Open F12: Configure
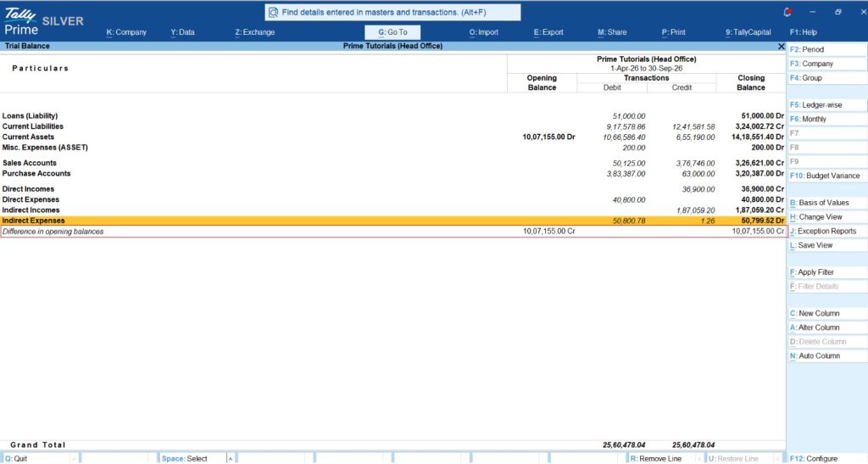The image size is (868, 464). coord(827,458)
